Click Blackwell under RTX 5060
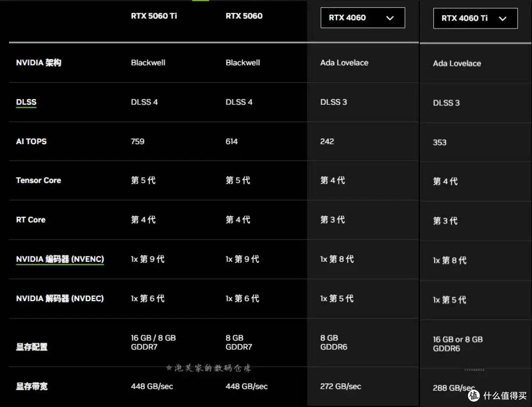 (x=243, y=63)
